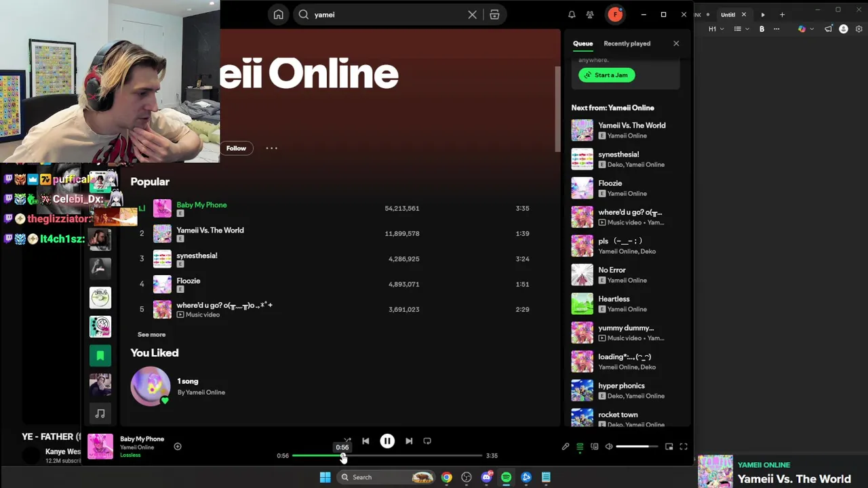The image size is (868, 488).
Task: Open the profile avatar menu
Action: tap(615, 14)
